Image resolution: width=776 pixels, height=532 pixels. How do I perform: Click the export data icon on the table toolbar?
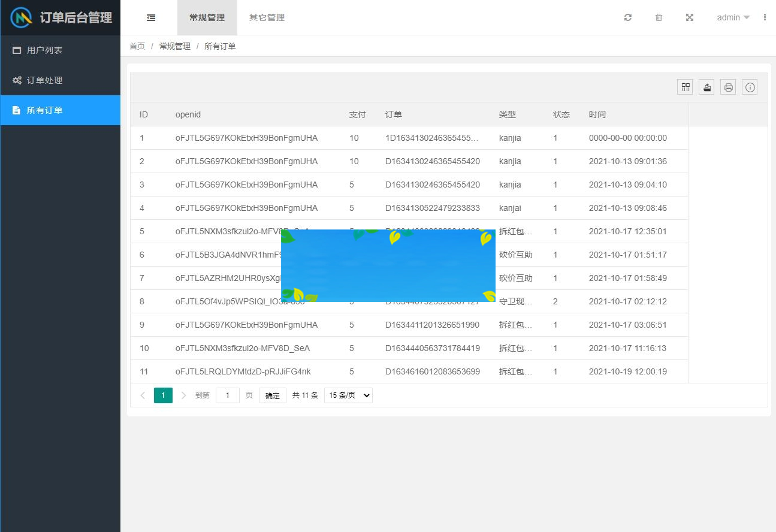[x=706, y=87]
